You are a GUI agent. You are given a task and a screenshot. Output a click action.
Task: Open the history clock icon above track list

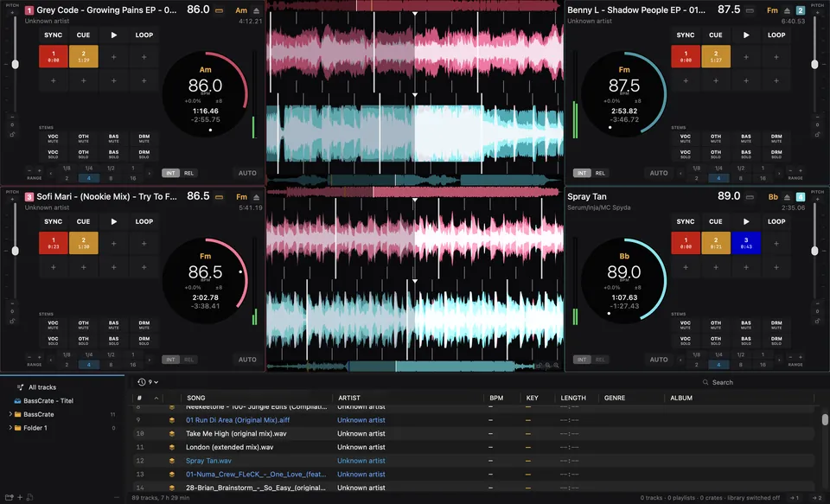[141, 382]
